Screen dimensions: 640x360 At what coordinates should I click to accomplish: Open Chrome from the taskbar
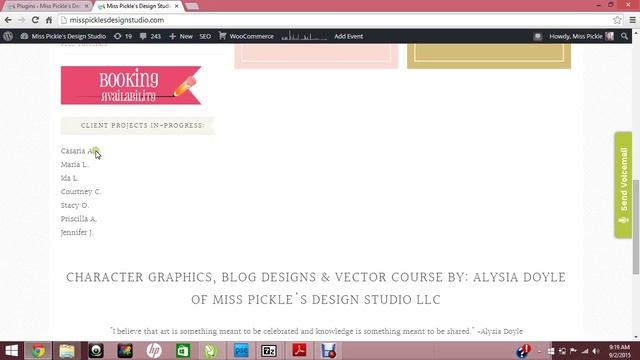click(x=38, y=351)
